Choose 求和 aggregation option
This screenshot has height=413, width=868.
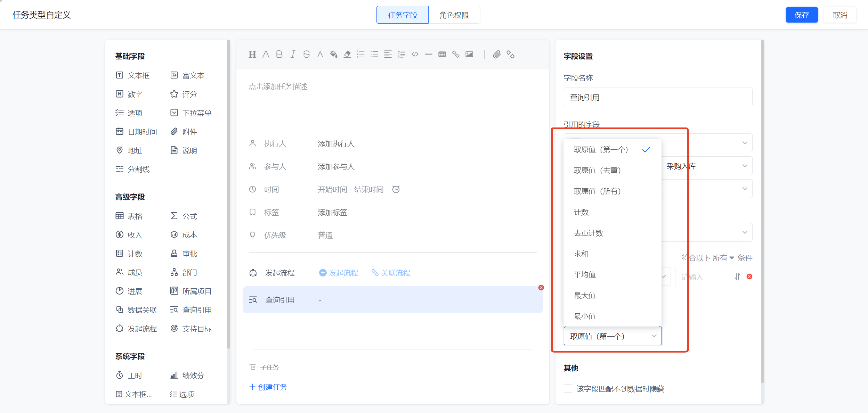[613, 254]
